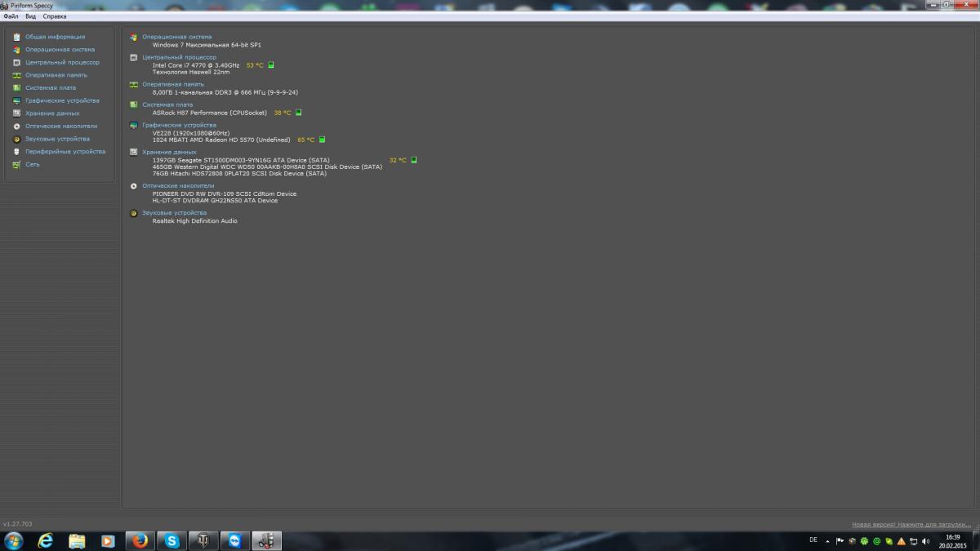This screenshot has width=980, height=551.
Task: Open Windows Media Player from the taskbar
Action: click(108, 540)
